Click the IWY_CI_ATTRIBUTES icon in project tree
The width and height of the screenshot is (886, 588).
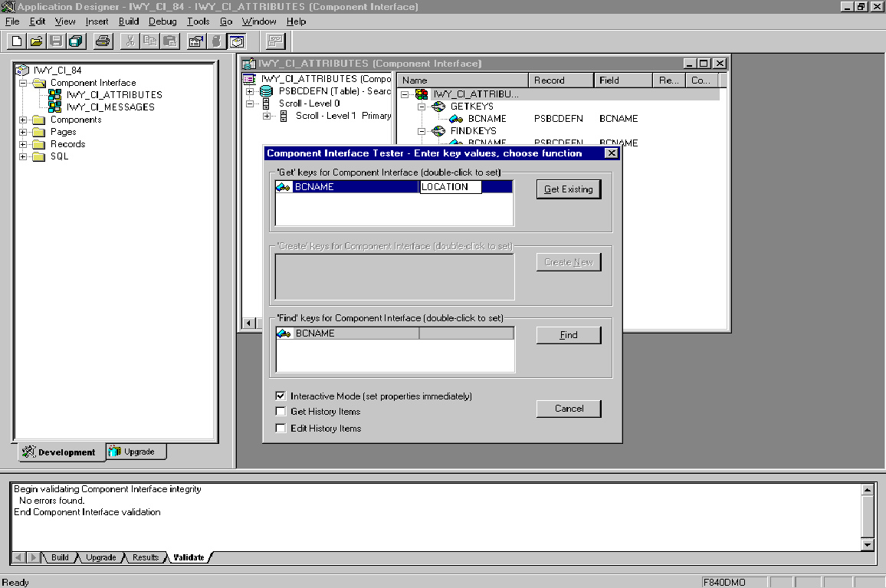tap(55, 94)
